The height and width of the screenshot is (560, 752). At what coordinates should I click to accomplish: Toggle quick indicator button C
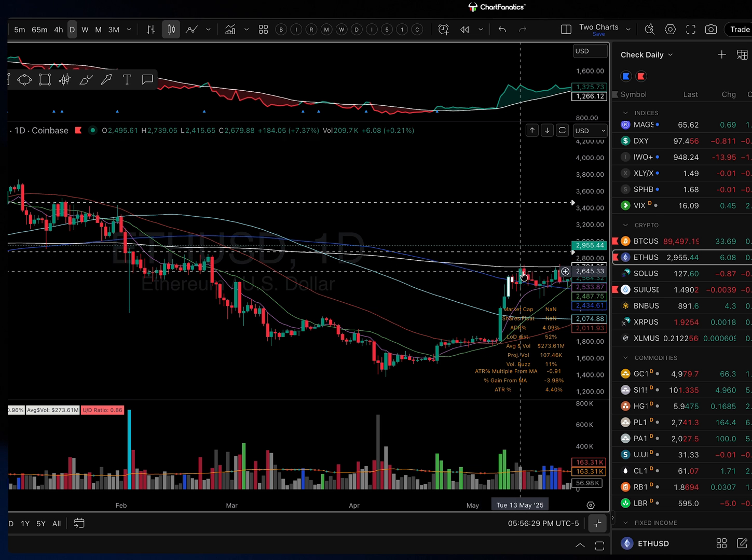[417, 30]
